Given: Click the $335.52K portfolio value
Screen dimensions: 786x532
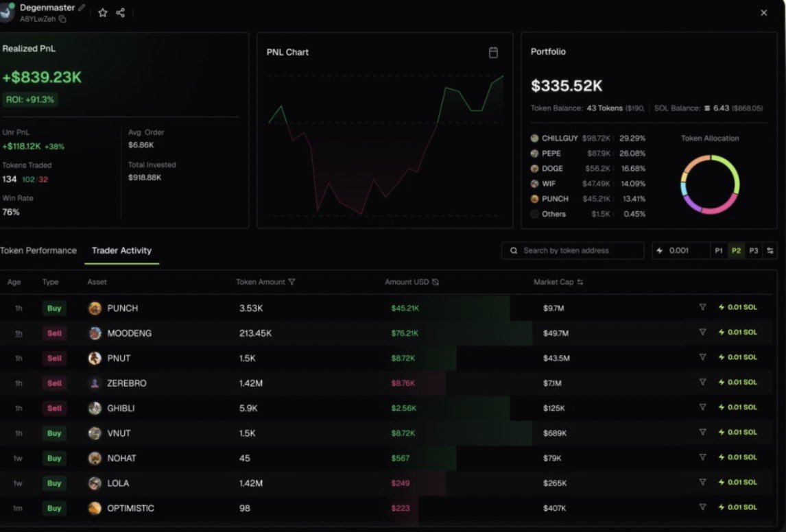Looking at the screenshot, I should tap(567, 86).
